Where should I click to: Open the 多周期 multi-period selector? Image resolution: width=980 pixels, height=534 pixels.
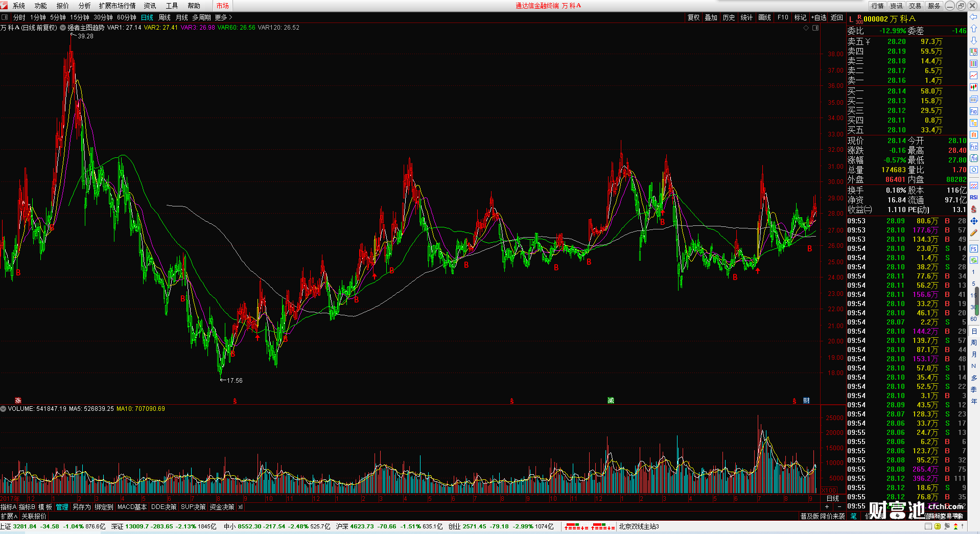201,17
